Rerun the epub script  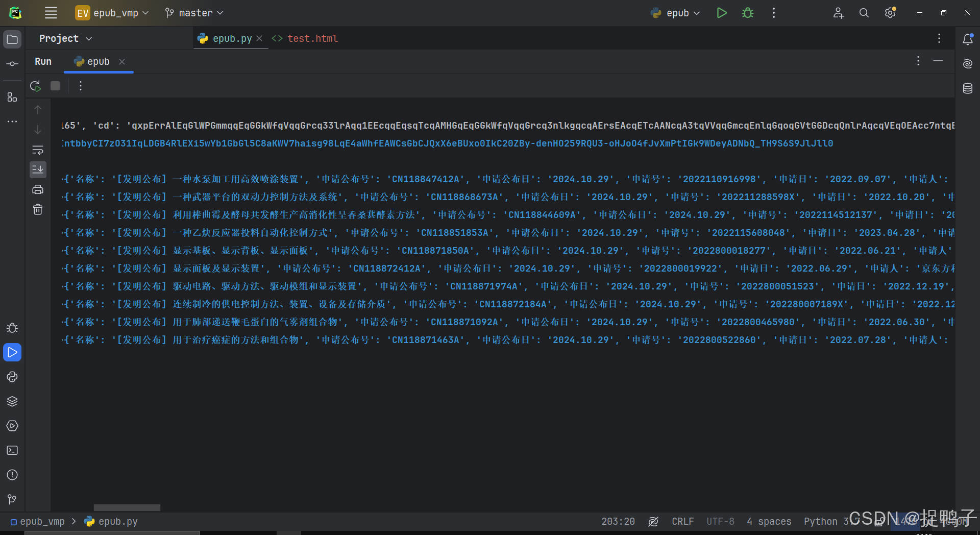[35, 86]
